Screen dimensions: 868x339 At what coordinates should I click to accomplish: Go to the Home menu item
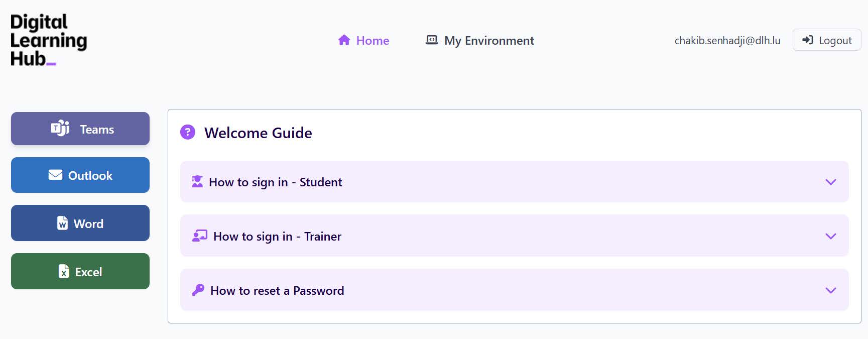(x=373, y=41)
